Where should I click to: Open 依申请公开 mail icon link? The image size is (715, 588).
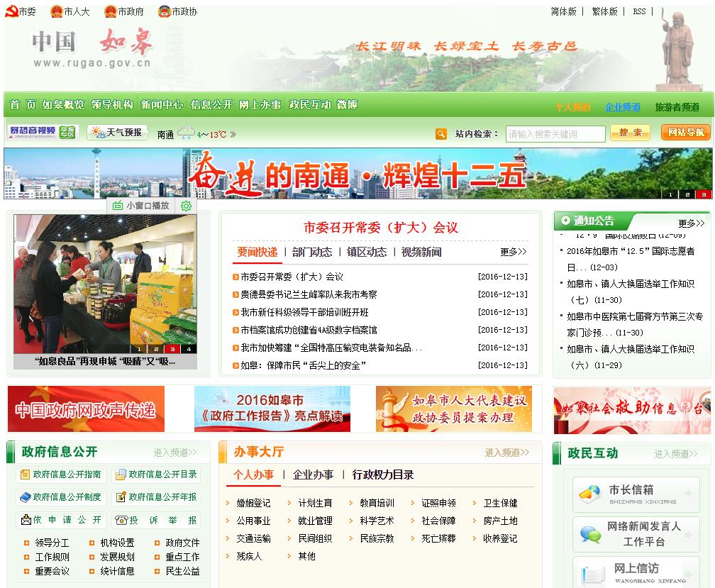[x=61, y=520]
